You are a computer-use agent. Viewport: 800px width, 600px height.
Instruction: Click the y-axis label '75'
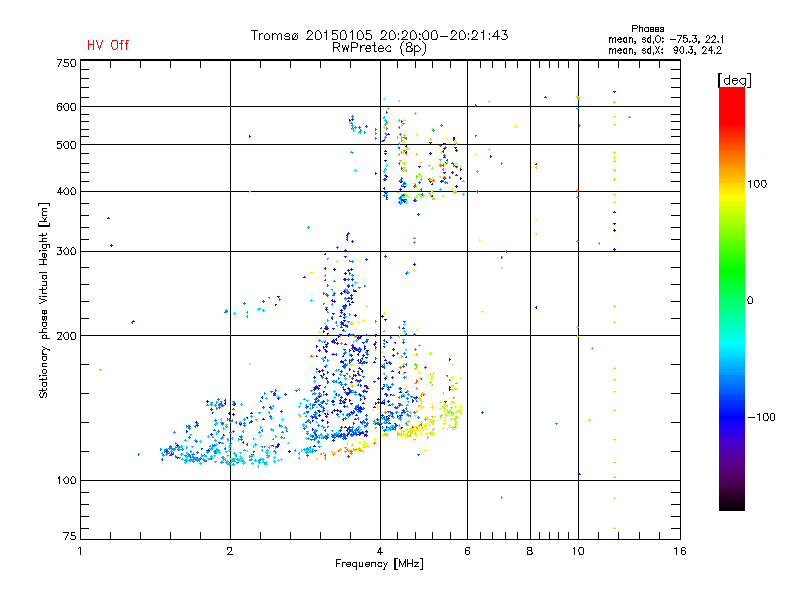[x=70, y=536]
